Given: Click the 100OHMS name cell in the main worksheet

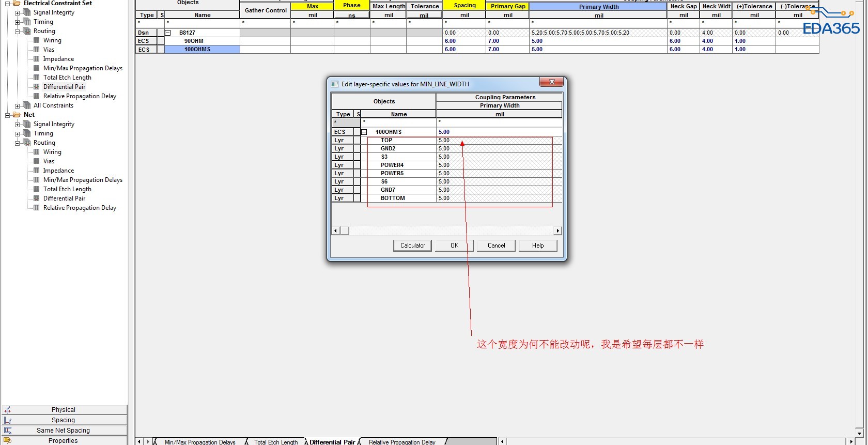Looking at the screenshot, I should click(202, 50).
